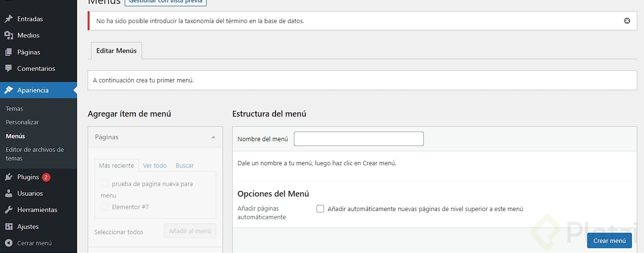Click the Usuarios person icon
This screenshot has width=644, height=253.
(x=9, y=194)
